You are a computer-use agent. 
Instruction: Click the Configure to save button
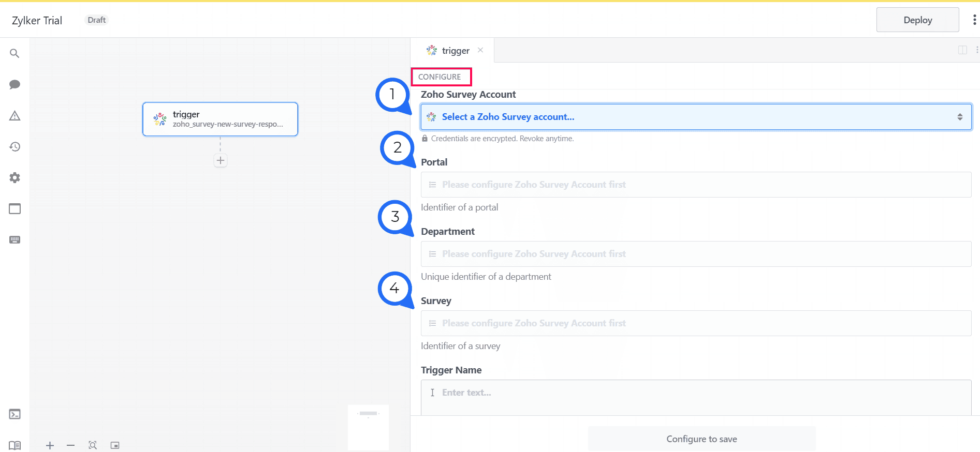[701, 439]
